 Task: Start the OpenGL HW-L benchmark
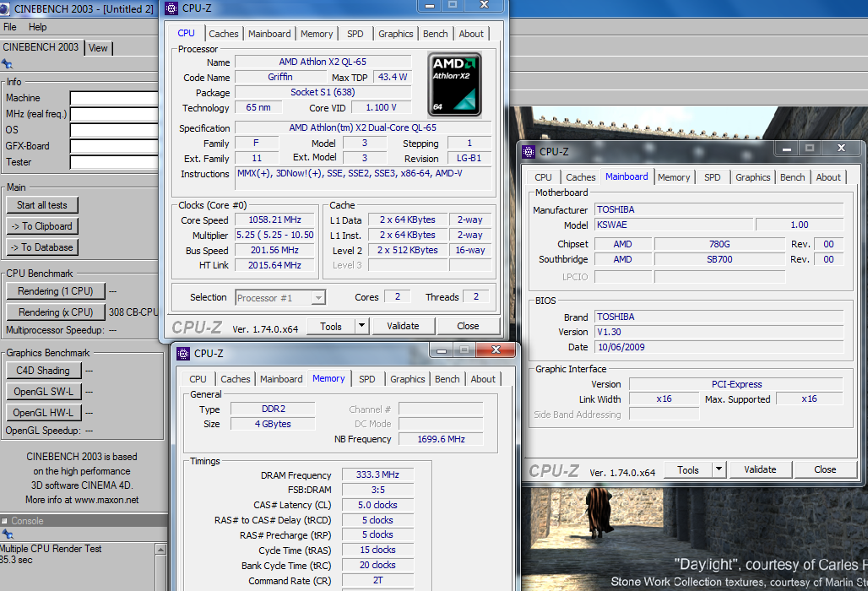(44, 412)
